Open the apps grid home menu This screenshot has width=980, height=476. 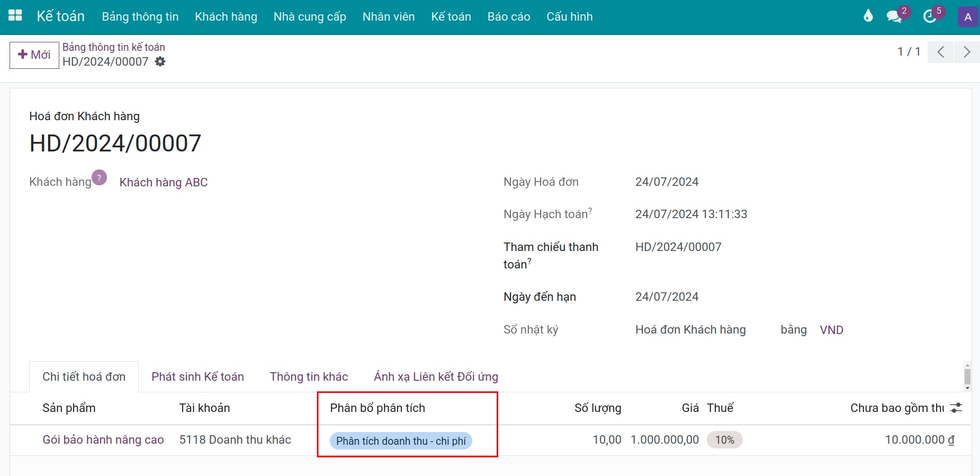[x=15, y=16]
